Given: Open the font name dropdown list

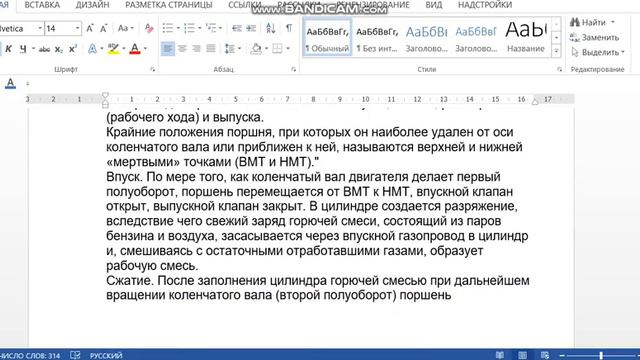Looking at the screenshot, I should click(x=40, y=28).
